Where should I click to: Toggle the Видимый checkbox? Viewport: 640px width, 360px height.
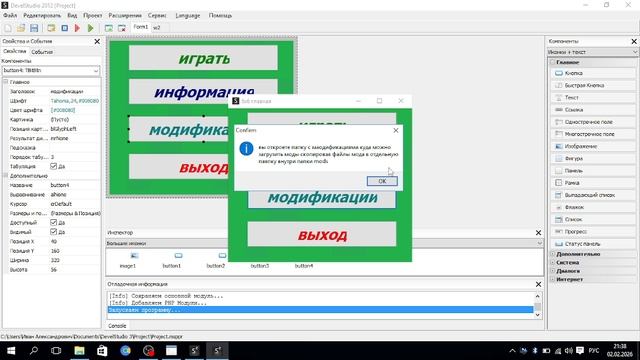click(53, 232)
